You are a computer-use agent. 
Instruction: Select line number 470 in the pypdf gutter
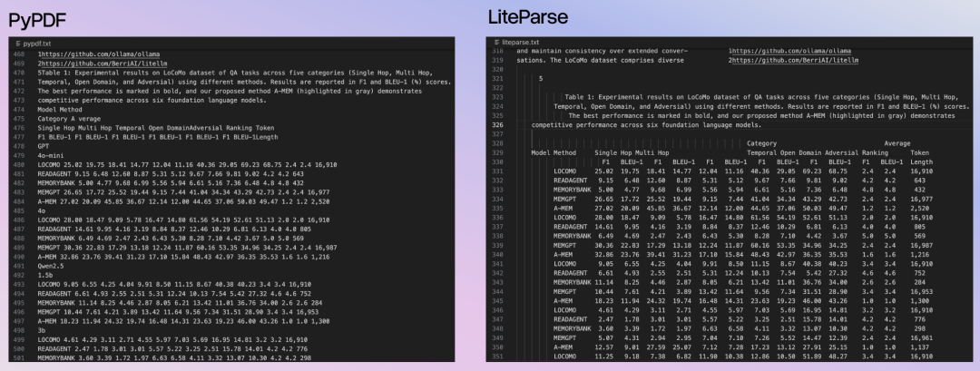(x=19, y=73)
